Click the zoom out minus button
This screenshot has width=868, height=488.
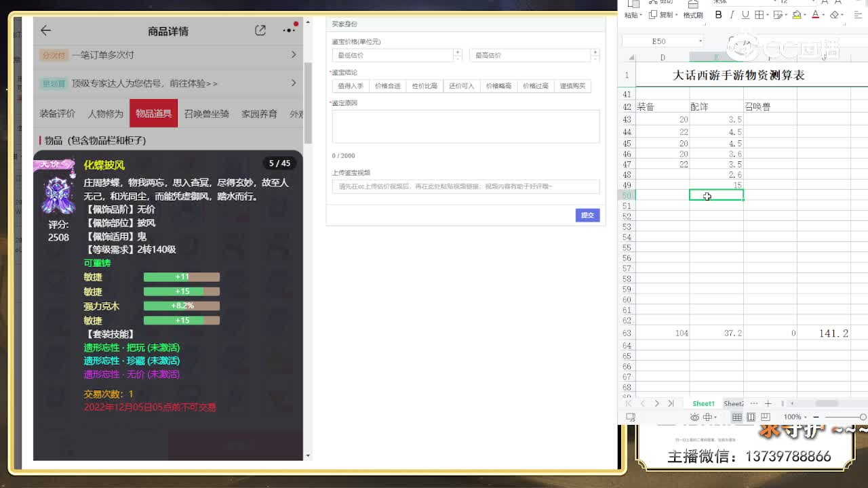pos(816,418)
